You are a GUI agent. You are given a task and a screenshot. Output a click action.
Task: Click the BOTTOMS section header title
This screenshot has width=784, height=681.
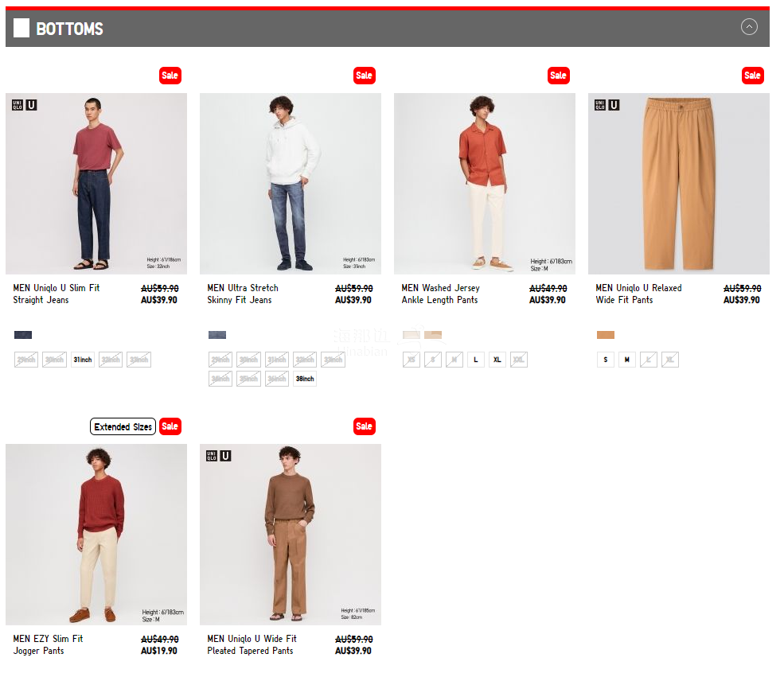coord(69,29)
